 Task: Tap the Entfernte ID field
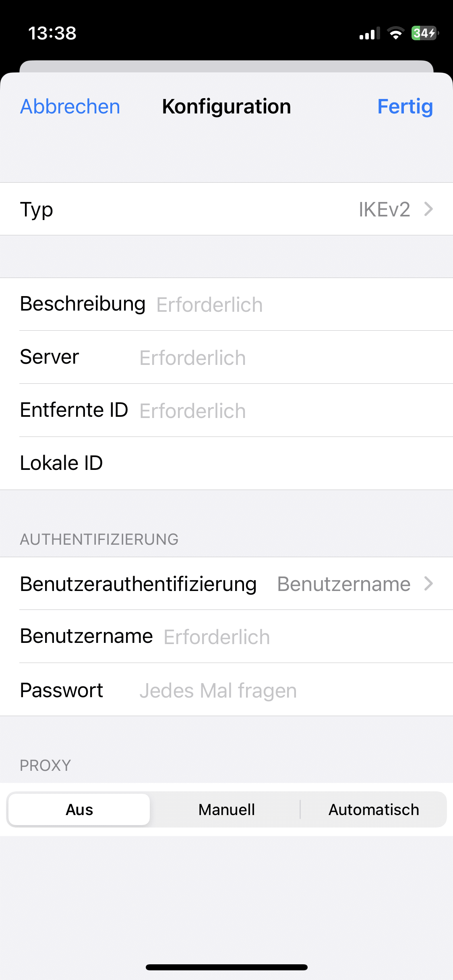290,411
